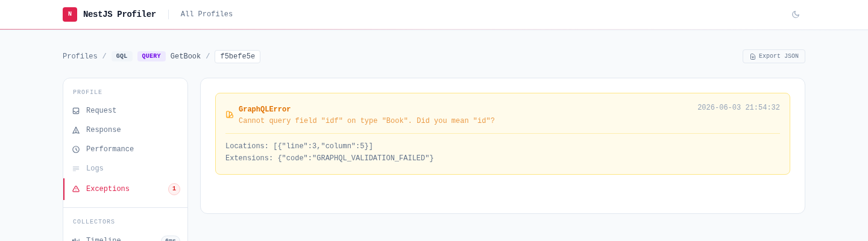Click the PROFILE section heading
The height and width of the screenshot is (241, 868).
pos(87,93)
